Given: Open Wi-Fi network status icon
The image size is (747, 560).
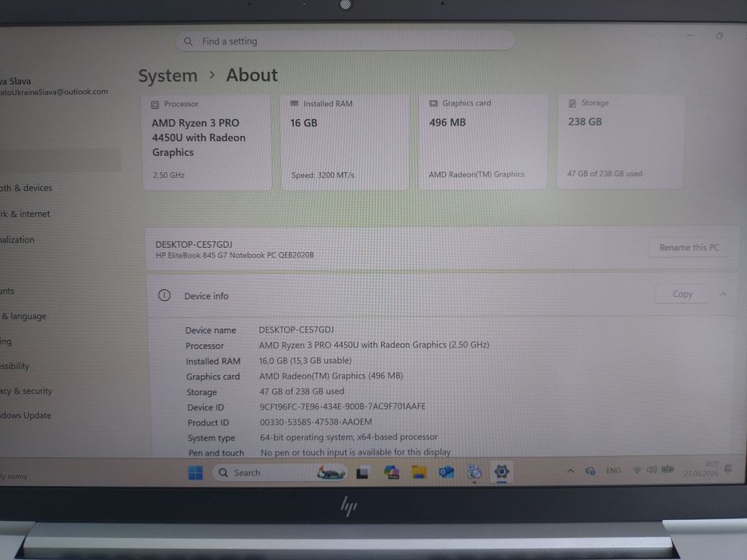Looking at the screenshot, I should [637, 470].
